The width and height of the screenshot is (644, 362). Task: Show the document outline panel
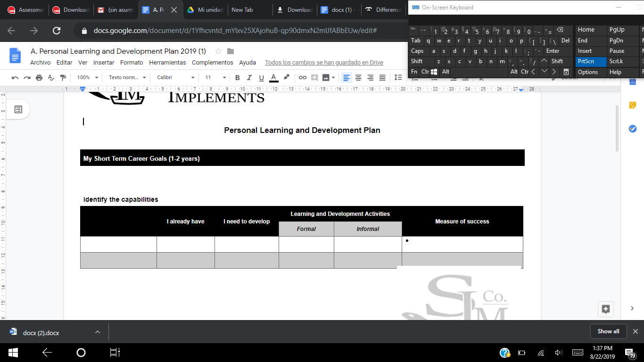tap(18, 109)
